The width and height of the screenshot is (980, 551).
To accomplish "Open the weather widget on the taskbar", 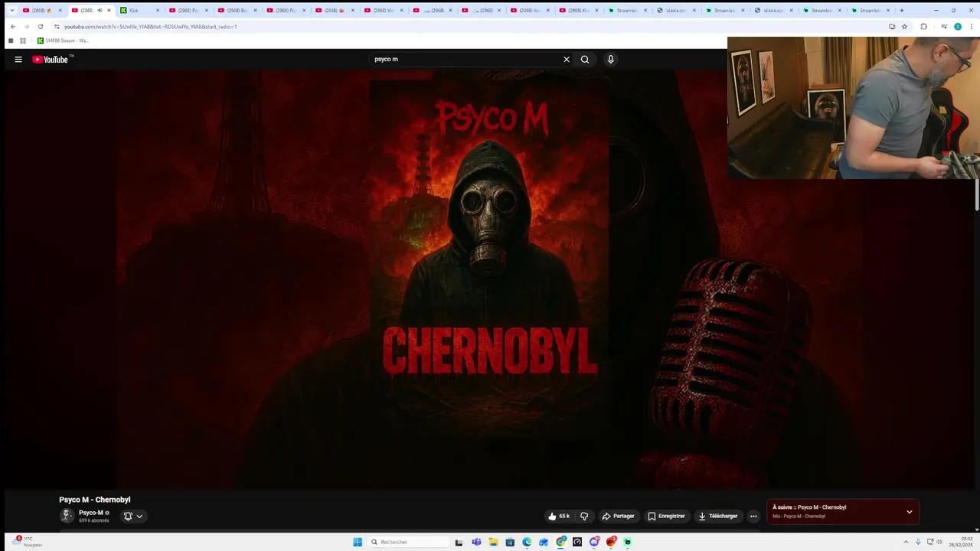I will click(27, 542).
